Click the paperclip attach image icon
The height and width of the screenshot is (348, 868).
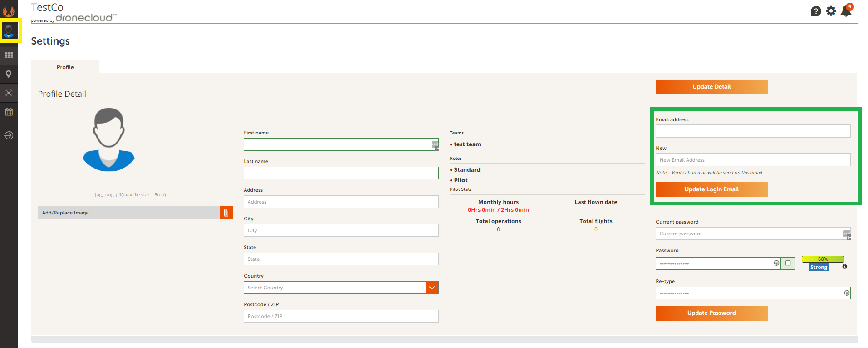226,213
